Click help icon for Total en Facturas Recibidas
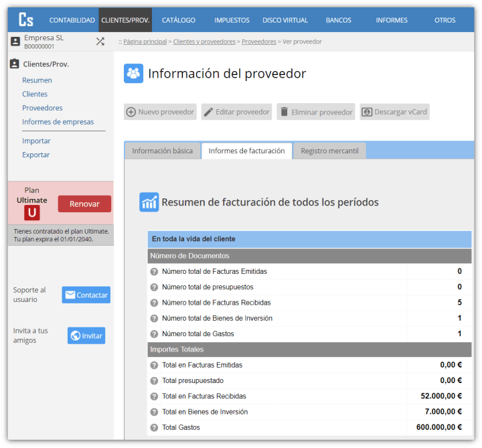Image resolution: width=482 pixels, height=448 pixels. pos(154,396)
